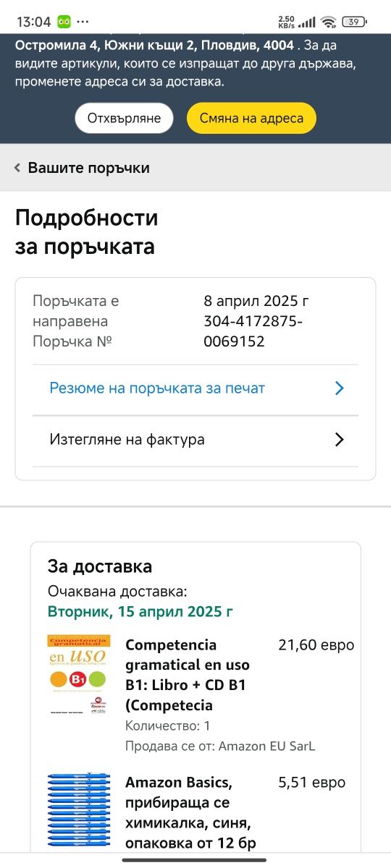Tap the Duolingo notification icon in status bar
Viewport: 391px width, 868px height.
[x=64, y=22]
